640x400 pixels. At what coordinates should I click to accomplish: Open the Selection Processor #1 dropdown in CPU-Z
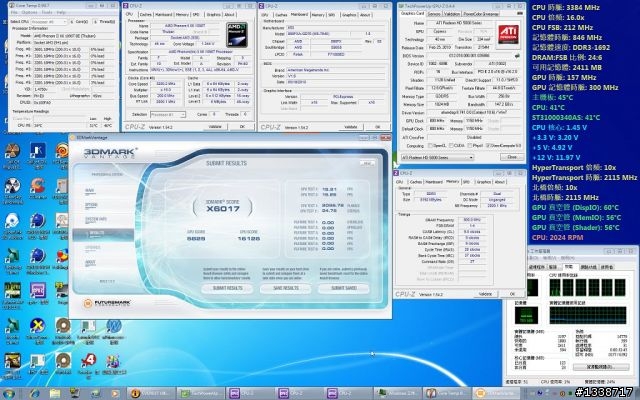(x=168, y=115)
